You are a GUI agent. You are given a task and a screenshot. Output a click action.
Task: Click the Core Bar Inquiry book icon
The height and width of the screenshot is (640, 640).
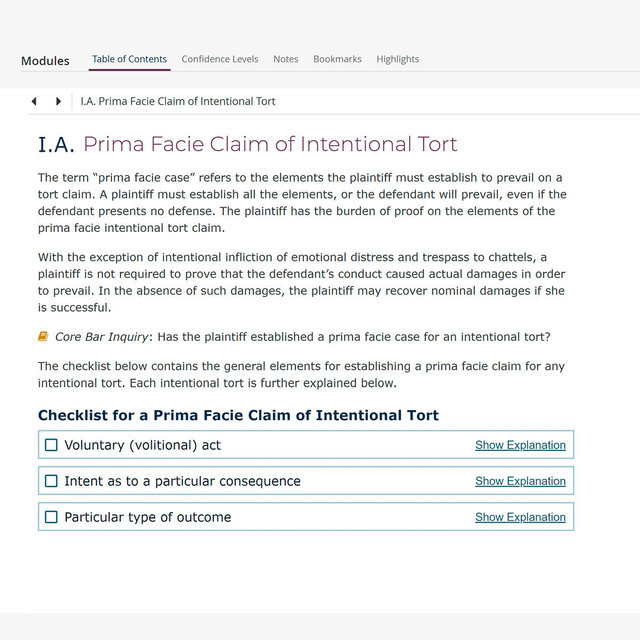(43, 337)
